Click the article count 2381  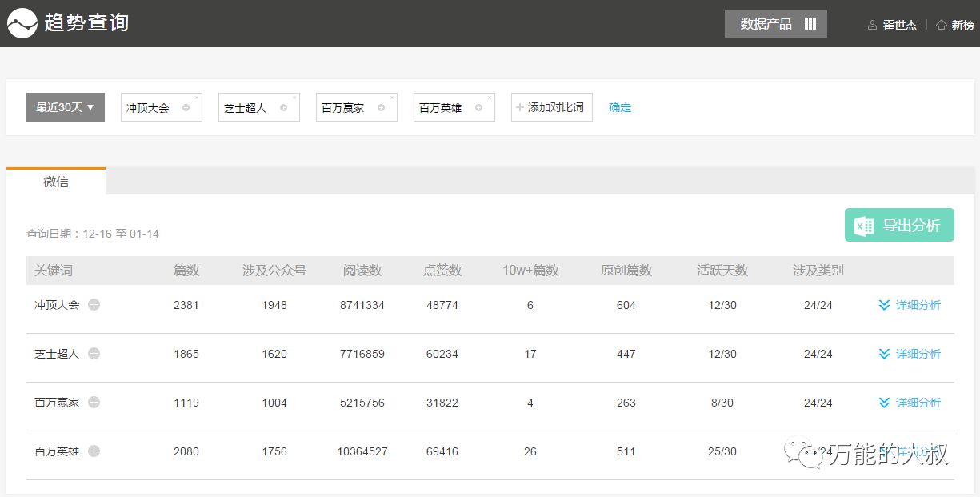186,305
